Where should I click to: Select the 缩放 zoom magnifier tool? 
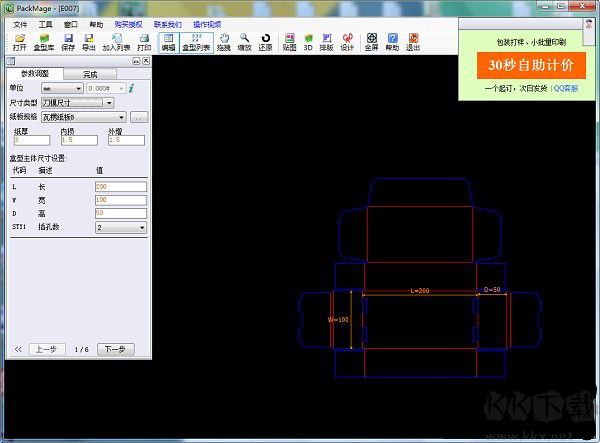point(244,41)
